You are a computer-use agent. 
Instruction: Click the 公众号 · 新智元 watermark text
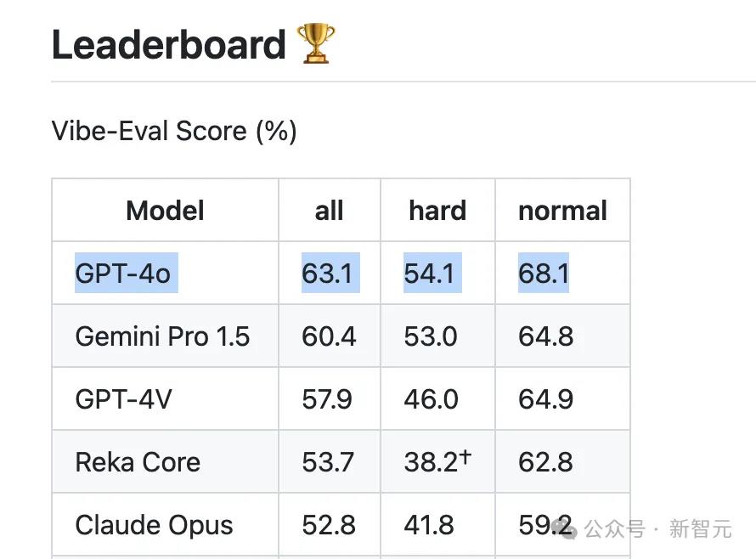point(658,528)
